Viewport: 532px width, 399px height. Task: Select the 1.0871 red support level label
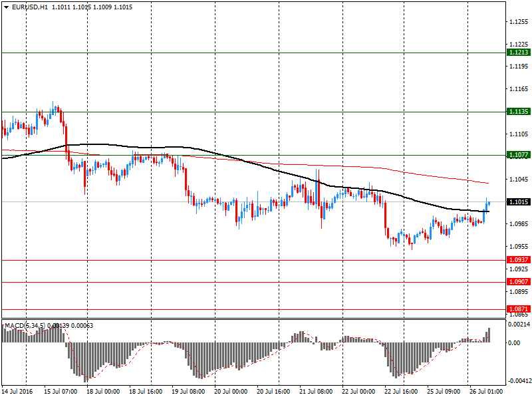519,309
